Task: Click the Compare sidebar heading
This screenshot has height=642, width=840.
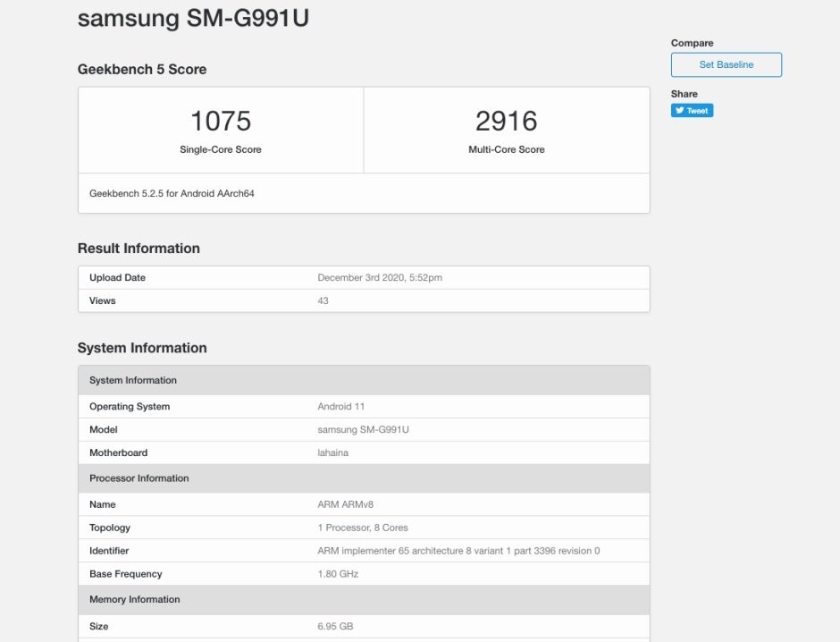Action: pos(693,43)
